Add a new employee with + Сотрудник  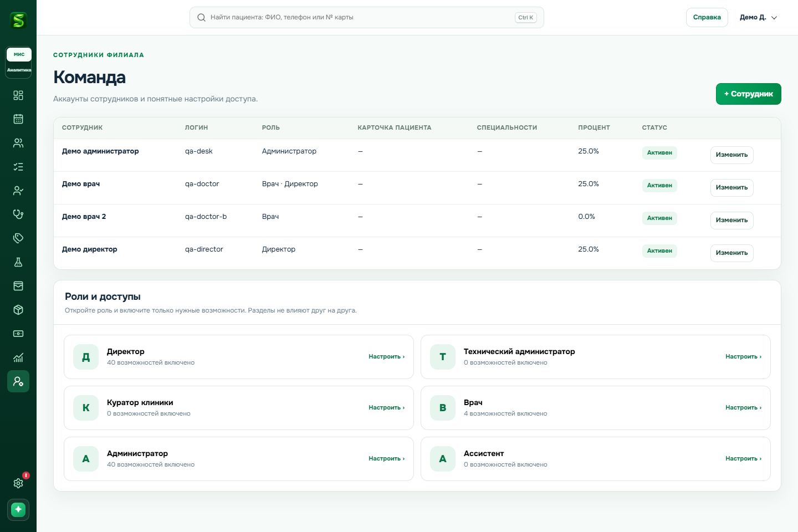[748, 94]
